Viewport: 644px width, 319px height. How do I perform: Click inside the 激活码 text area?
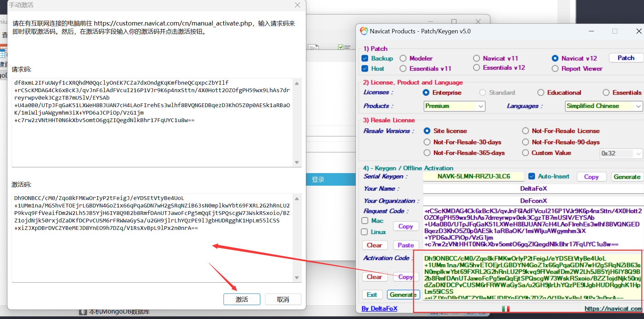[152, 237]
